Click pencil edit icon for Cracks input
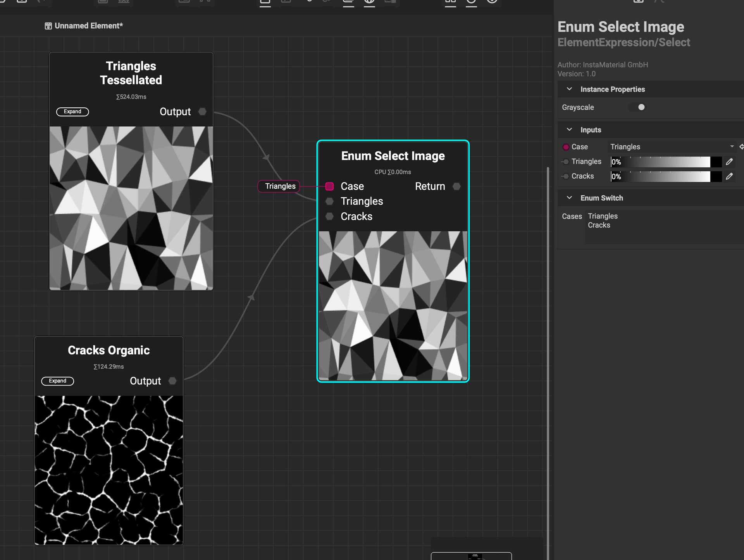 tap(729, 176)
